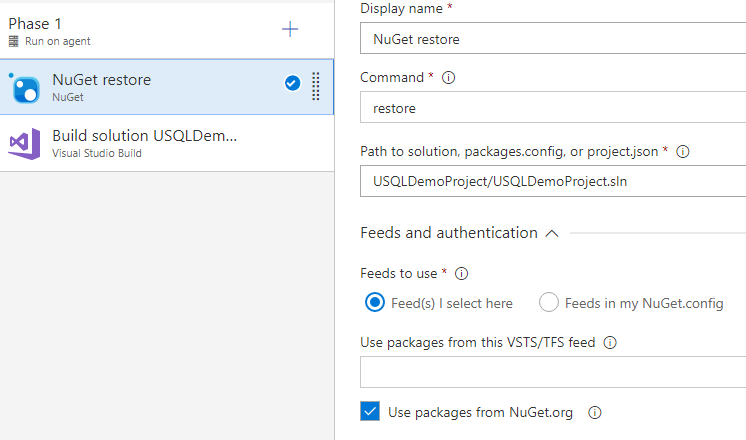
Task: Add a task to Phase 1 with plus icon
Action: pos(290,29)
